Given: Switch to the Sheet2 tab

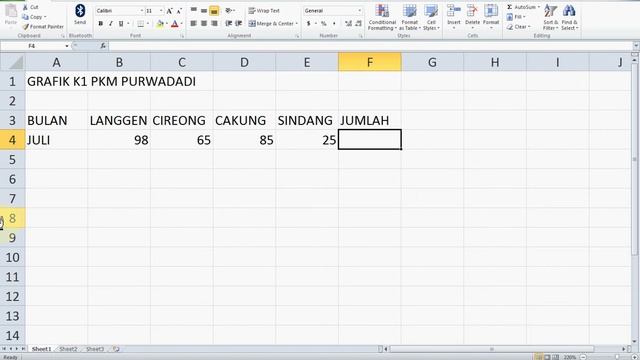Looking at the screenshot, I should coord(68,349).
